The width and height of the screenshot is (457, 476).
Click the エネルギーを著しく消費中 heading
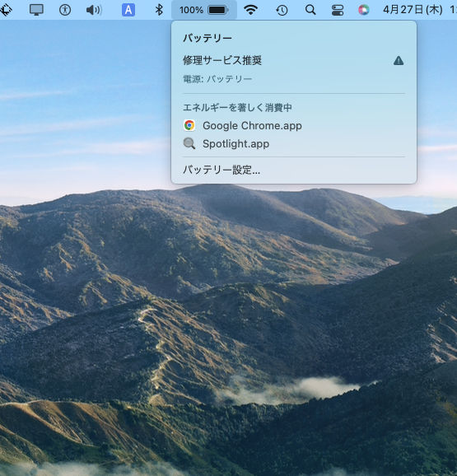point(237,107)
